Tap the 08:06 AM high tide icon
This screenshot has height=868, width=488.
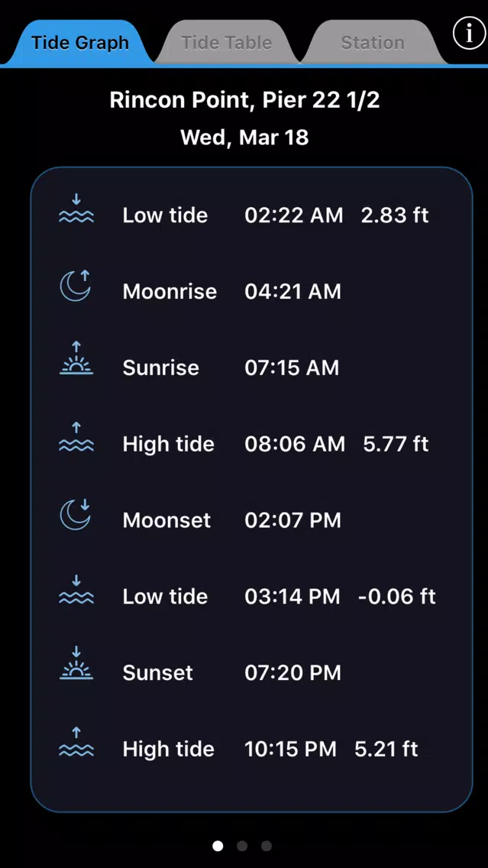[x=76, y=439]
